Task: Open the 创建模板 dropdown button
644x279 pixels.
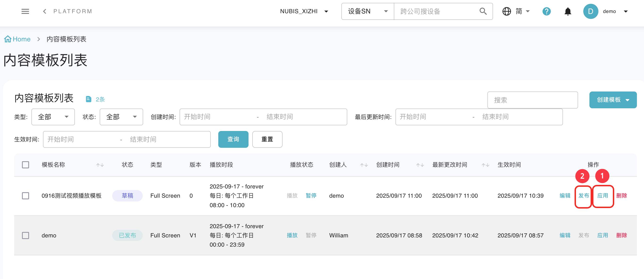Action: coord(613,100)
